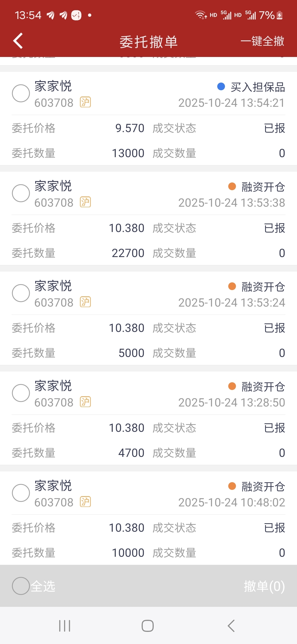The width and height of the screenshot is (297, 644).
Task: Tap the 一键全撤 cancel-all button
Action: [x=262, y=41]
